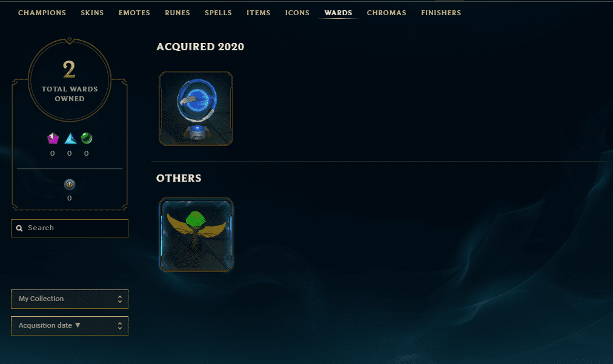The width and height of the screenshot is (613, 364).
Task: Switch to the Chromas tab
Action: tap(386, 13)
